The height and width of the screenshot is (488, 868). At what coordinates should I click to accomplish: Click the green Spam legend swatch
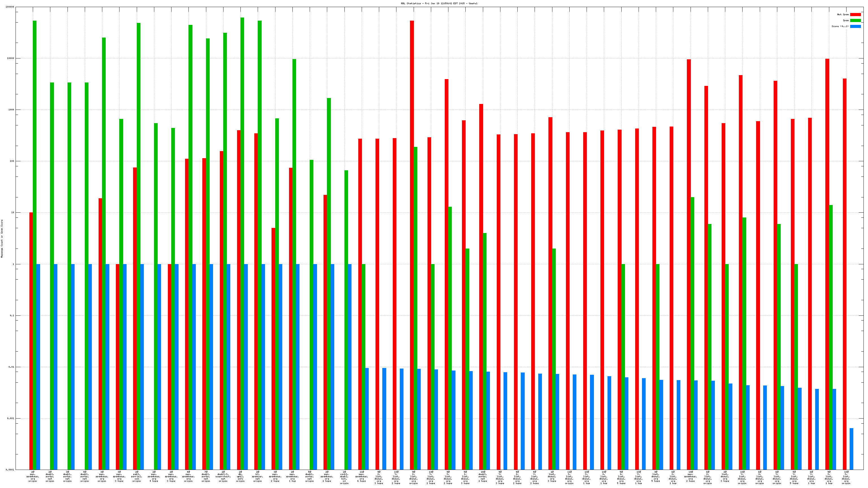pyautogui.click(x=855, y=21)
